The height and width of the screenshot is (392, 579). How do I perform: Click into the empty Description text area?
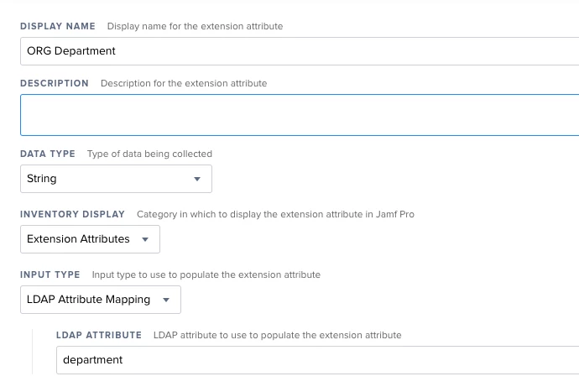300,115
